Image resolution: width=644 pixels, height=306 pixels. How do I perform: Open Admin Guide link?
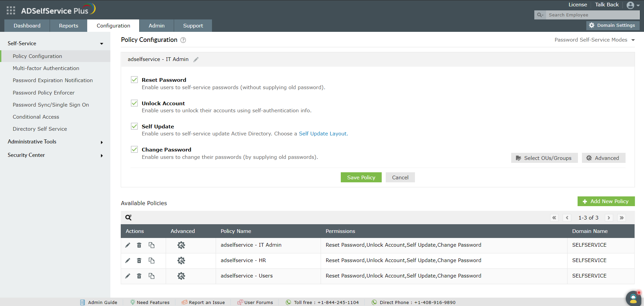[x=99, y=302]
